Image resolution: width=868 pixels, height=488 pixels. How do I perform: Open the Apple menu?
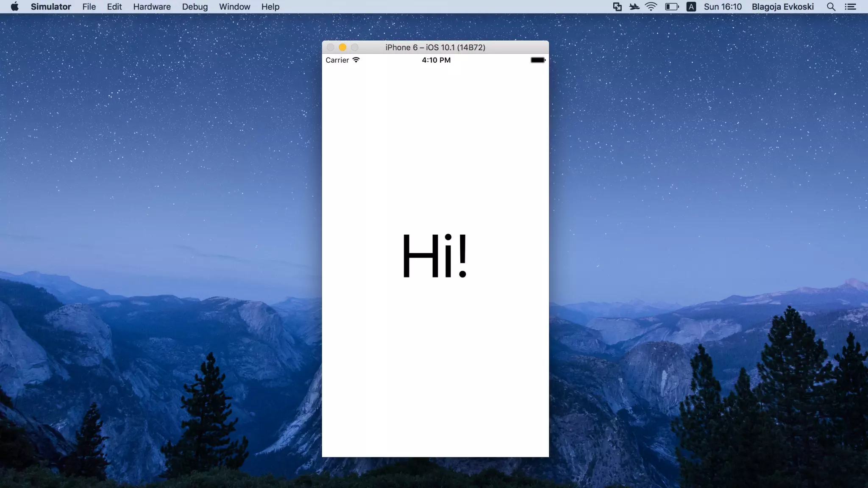click(x=14, y=7)
